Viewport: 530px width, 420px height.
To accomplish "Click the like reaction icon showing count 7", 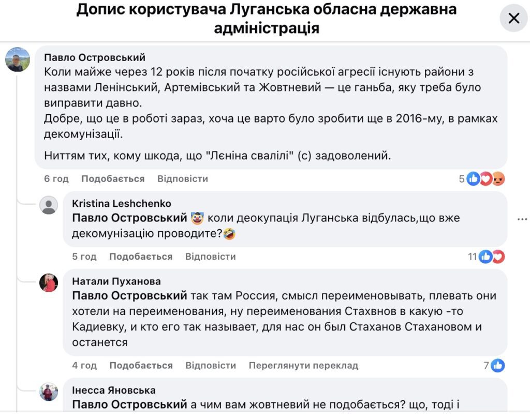I will (497, 365).
